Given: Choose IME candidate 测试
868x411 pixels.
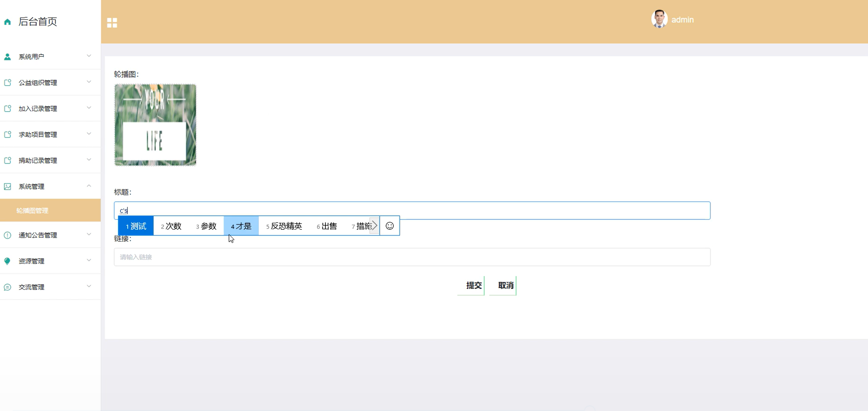Looking at the screenshot, I should pyautogui.click(x=136, y=226).
